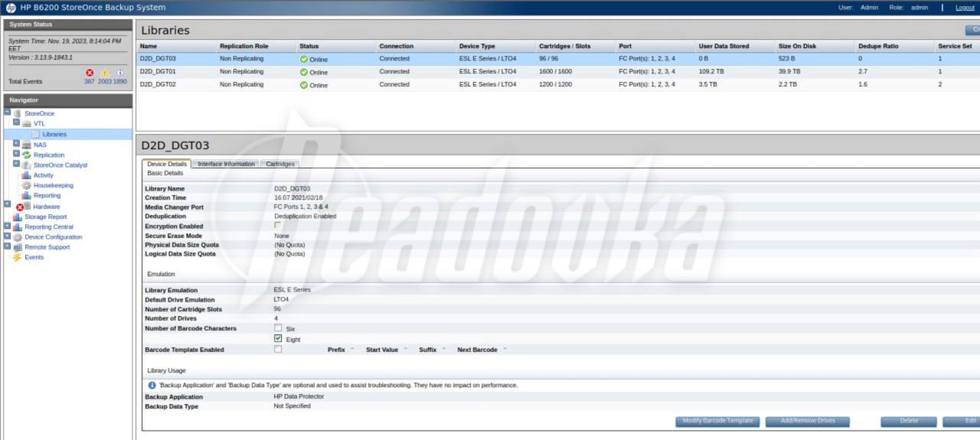Click the green Online status icon for D2D_DGT03
The height and width of the screenshot is (440, 980).
click(304, 59)
